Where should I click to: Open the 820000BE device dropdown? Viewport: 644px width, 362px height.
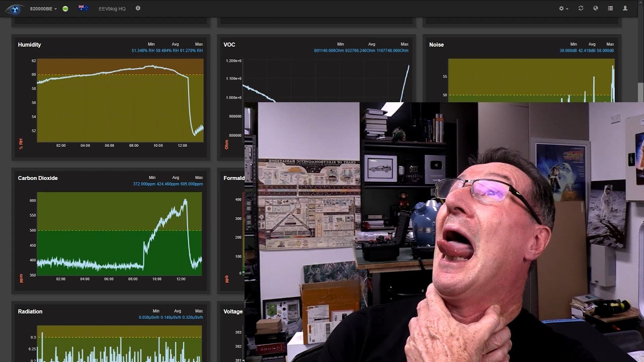click(x=43, y=9)
